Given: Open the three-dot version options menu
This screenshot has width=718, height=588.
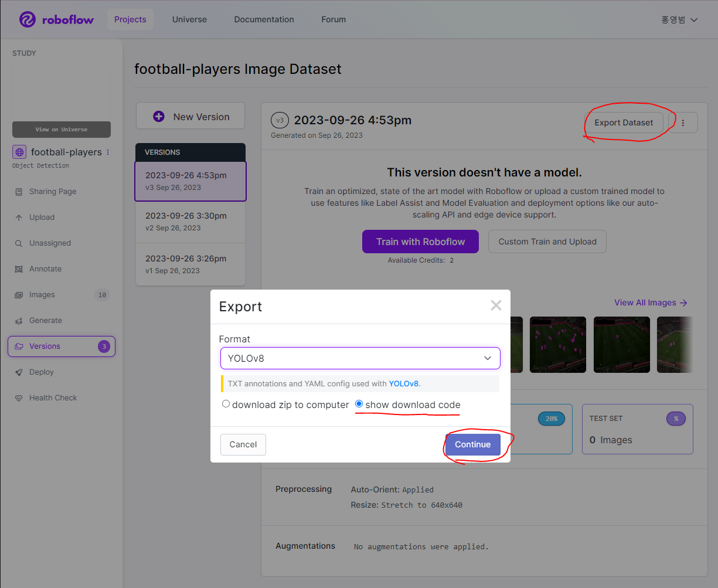Looking at the screenshot, I should pos(683,123).
